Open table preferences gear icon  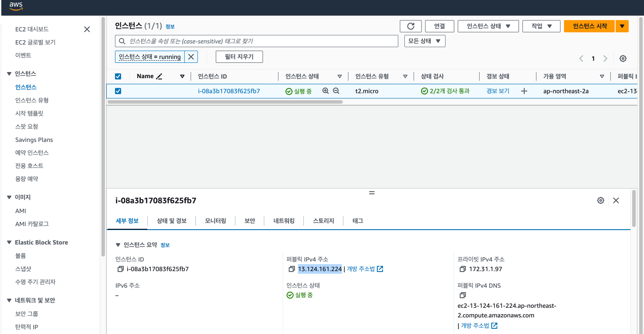[623, 59]
